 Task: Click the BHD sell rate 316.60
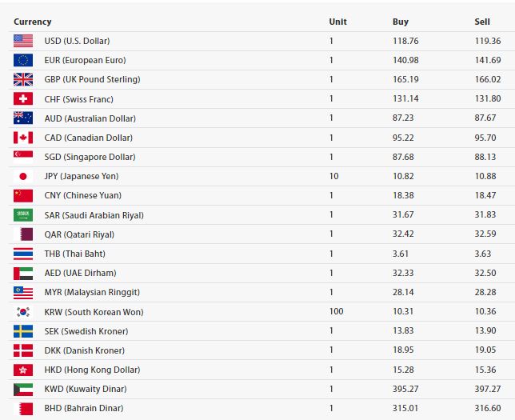pyautogui.click(x=488, y=408)
